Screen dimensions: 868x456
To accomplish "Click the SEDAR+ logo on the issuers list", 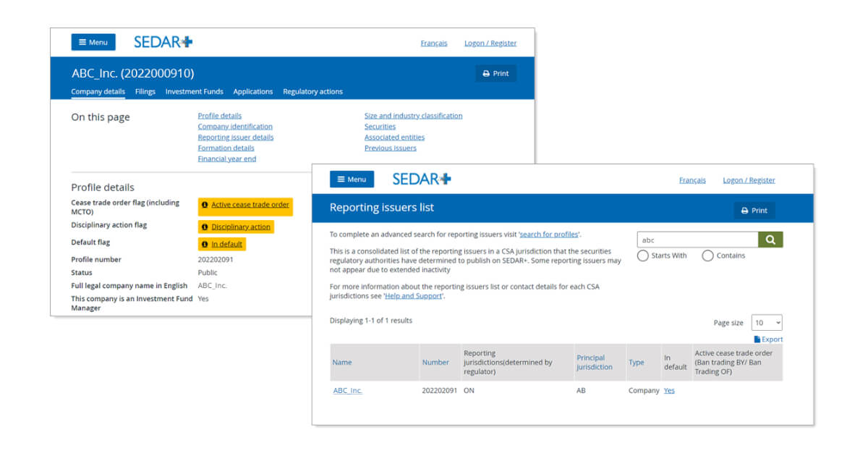I will [422, 179].
